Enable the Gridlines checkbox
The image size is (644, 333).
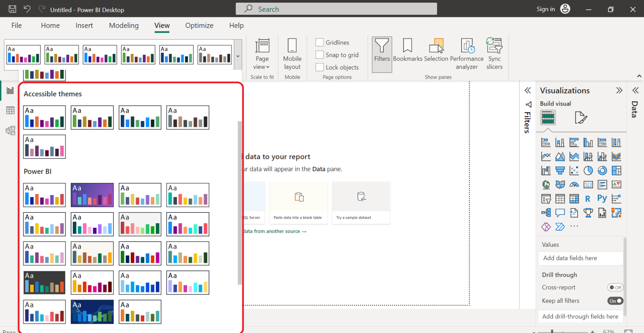tap(320, 42)
